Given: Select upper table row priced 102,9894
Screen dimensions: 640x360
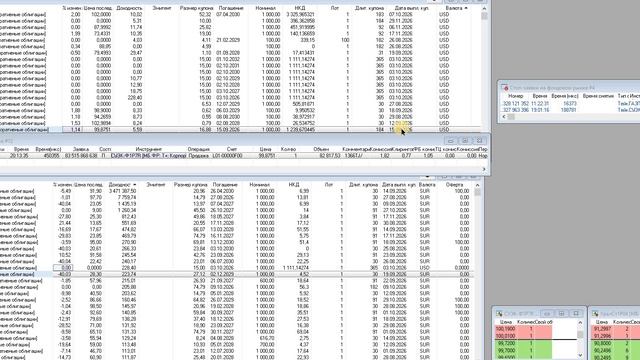Looking at the screenshot, I should tap(241, 123).
